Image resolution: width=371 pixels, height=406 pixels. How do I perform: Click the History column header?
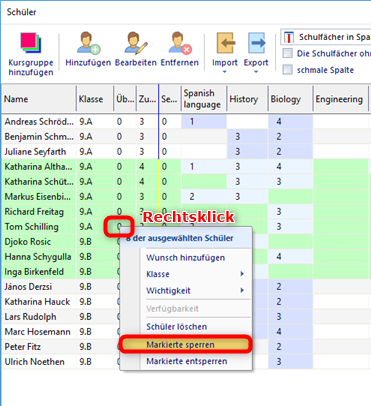tap(248, 99)
